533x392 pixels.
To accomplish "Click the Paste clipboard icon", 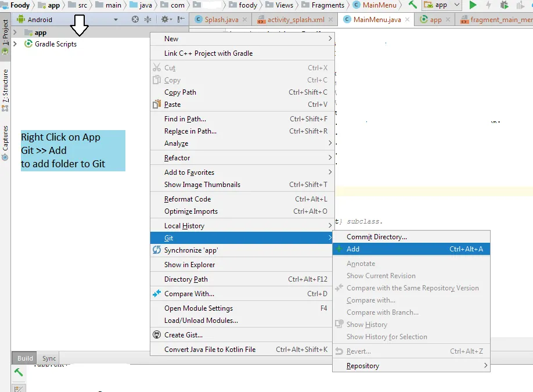I will (157, 104).
